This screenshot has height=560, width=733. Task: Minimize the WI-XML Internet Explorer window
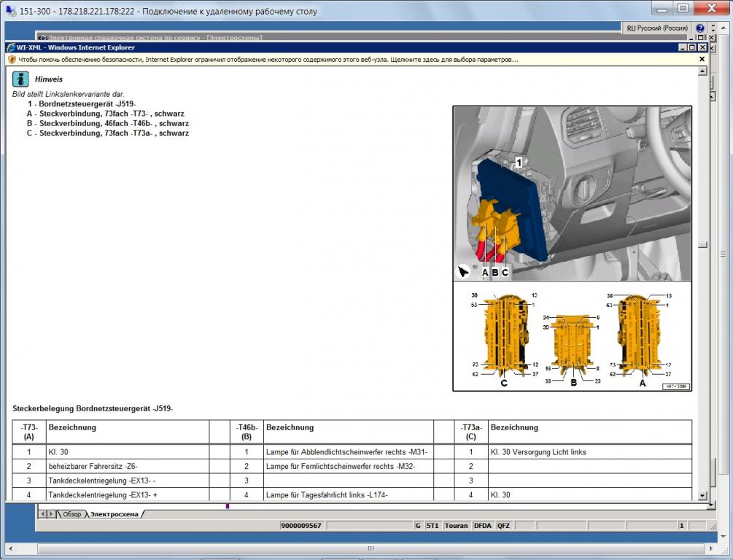(683, 47)
